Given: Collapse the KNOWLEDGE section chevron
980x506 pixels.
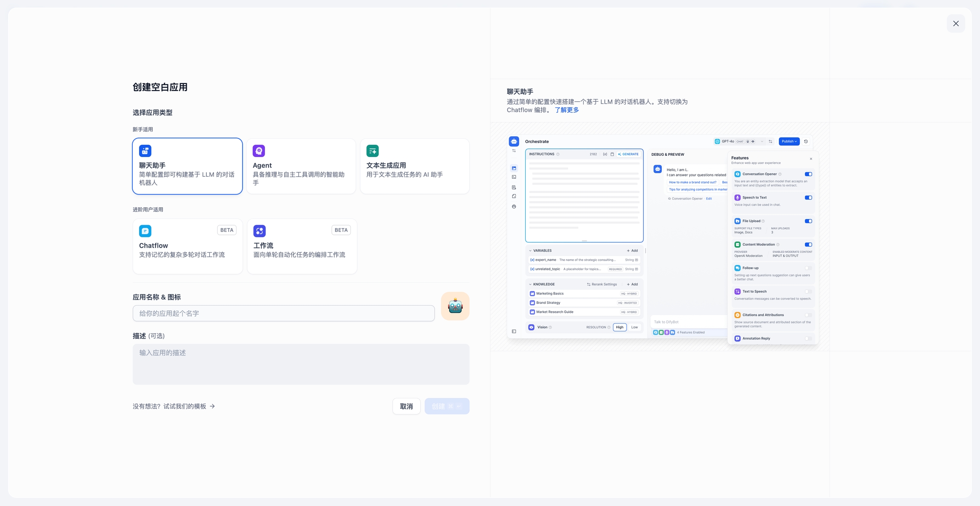Looking at the screenshot, I should click(x=530, y=284).
